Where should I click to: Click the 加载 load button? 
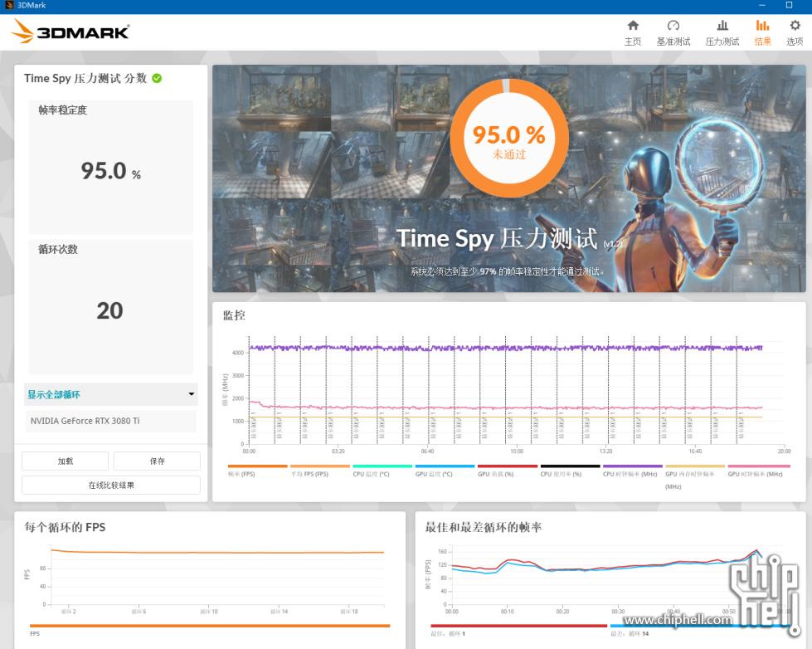(66, 461)
